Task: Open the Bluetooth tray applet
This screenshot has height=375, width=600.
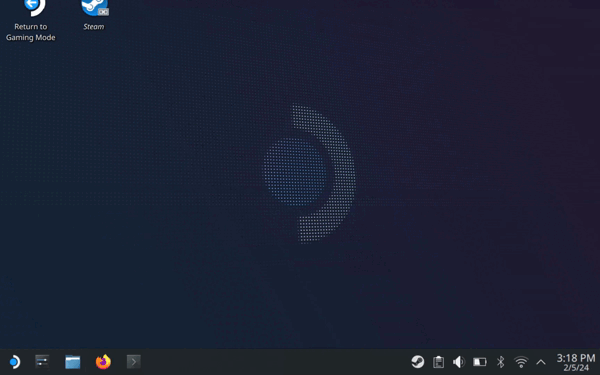Action: [501, 362]
